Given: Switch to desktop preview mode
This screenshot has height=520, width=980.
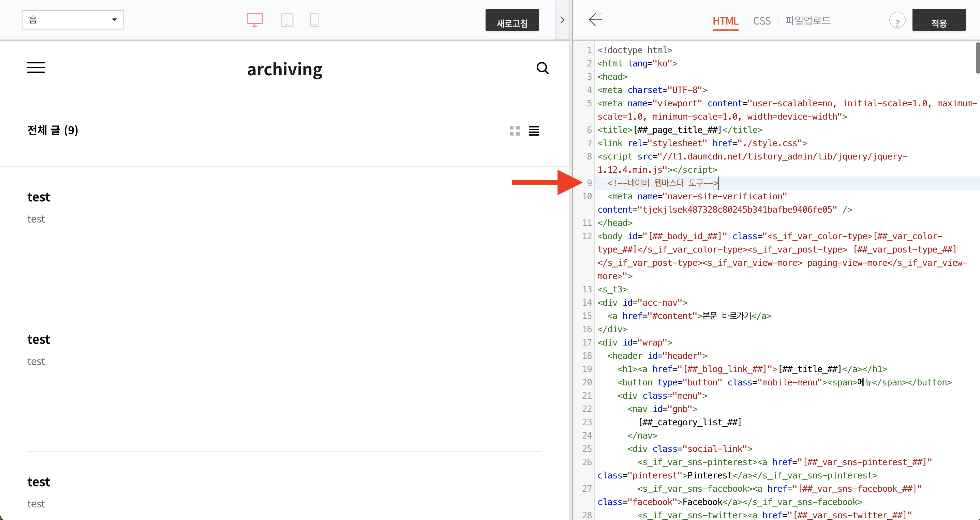Looking at the screenshot, I should coord(254,20).
